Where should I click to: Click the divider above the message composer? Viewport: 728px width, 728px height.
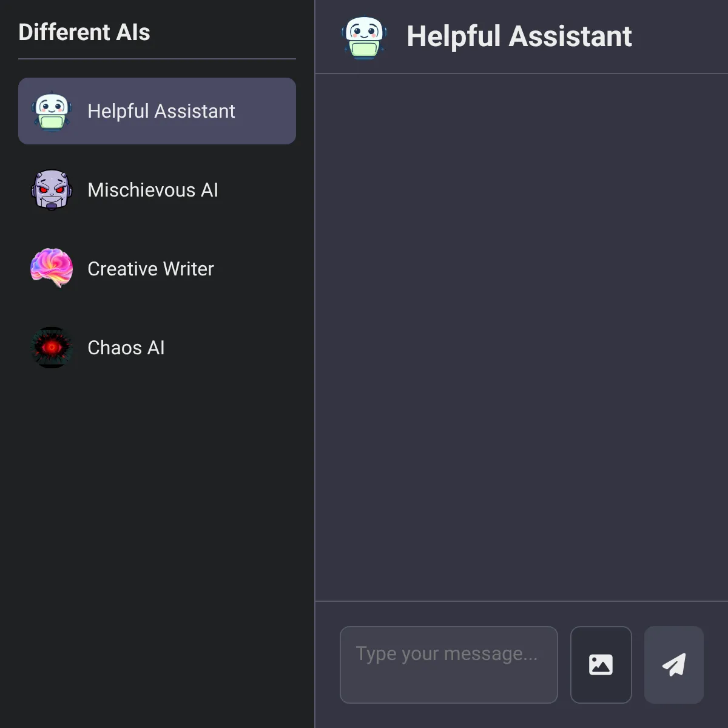[522, 601]
